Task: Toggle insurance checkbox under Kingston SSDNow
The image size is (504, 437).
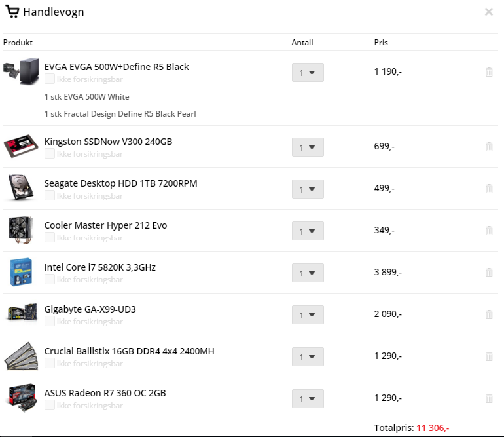Action: (50, 153)
